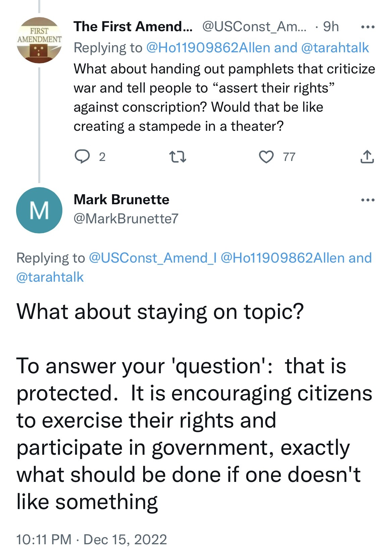This screenshot has height=554, width=392.
Task: Open The First Amendment profile picture
Action: 39,40
